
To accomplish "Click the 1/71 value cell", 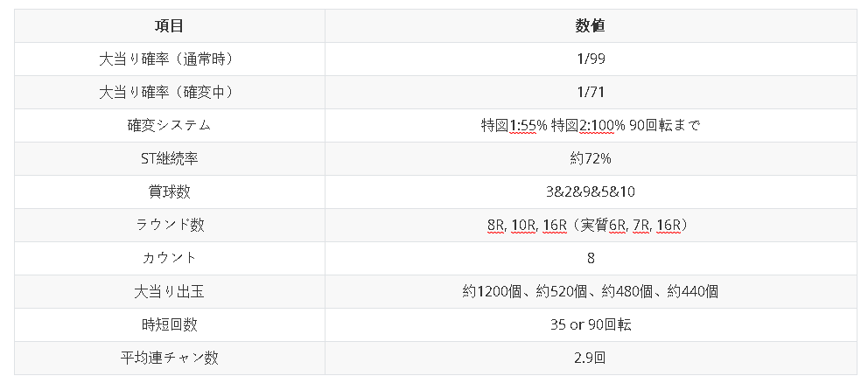I will click(591, 92).
